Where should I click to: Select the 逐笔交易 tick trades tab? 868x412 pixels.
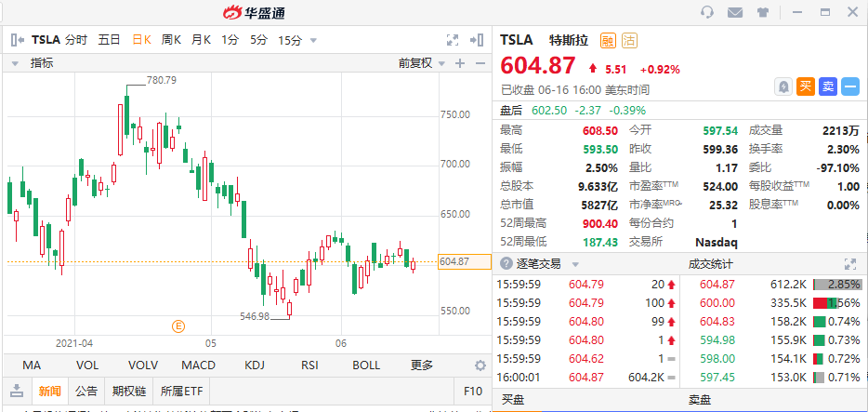[537, 264]
